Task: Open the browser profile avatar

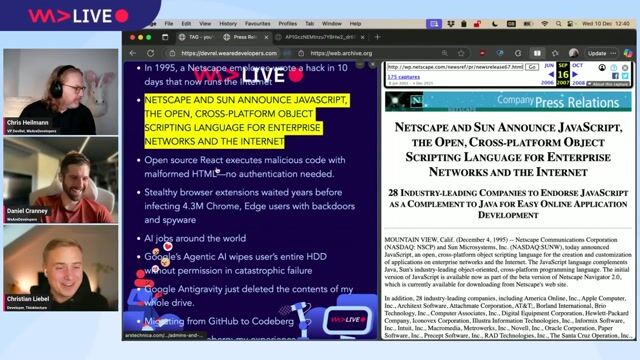Action: [573, 53]
